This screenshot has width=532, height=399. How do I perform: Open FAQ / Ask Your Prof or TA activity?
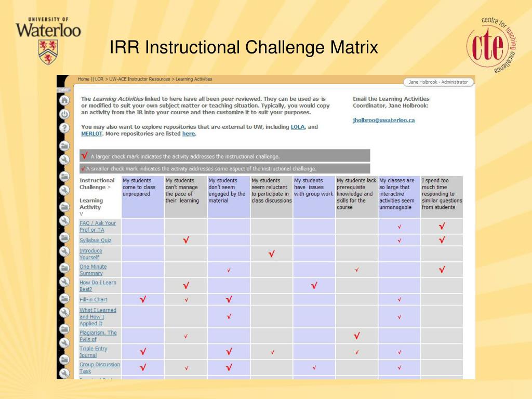(x=98, y=227)
